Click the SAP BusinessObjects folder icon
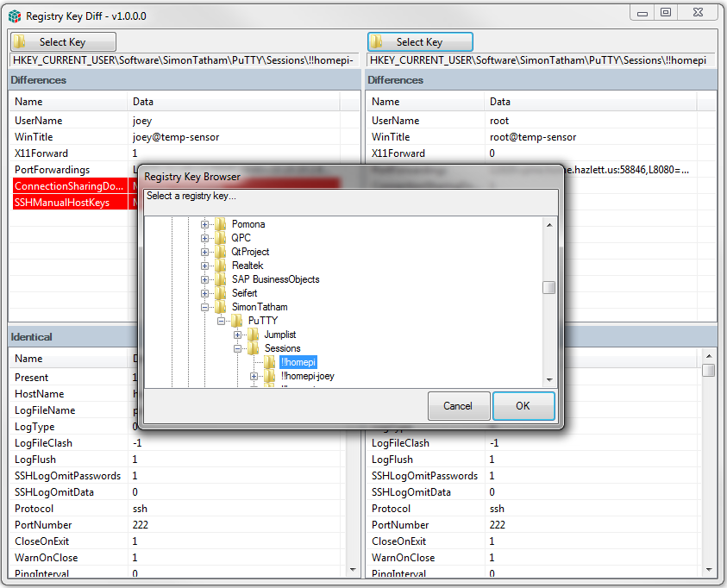This screenshot has height=588, width=727. (221, 279)
